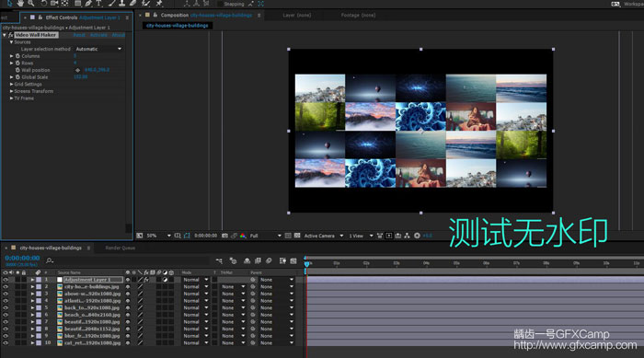Select the Brush tool
Screen dimensions: 644x358
pyautogui.click(x=111, y=4)
